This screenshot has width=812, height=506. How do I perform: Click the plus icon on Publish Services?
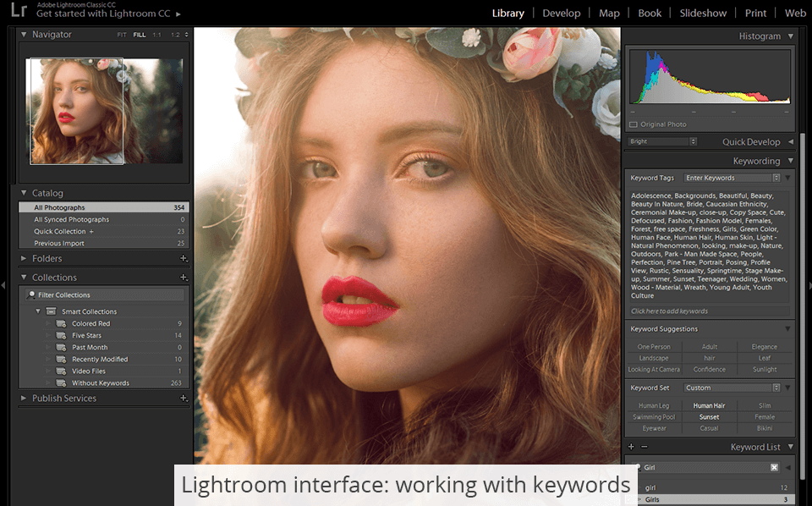point(184,398)
